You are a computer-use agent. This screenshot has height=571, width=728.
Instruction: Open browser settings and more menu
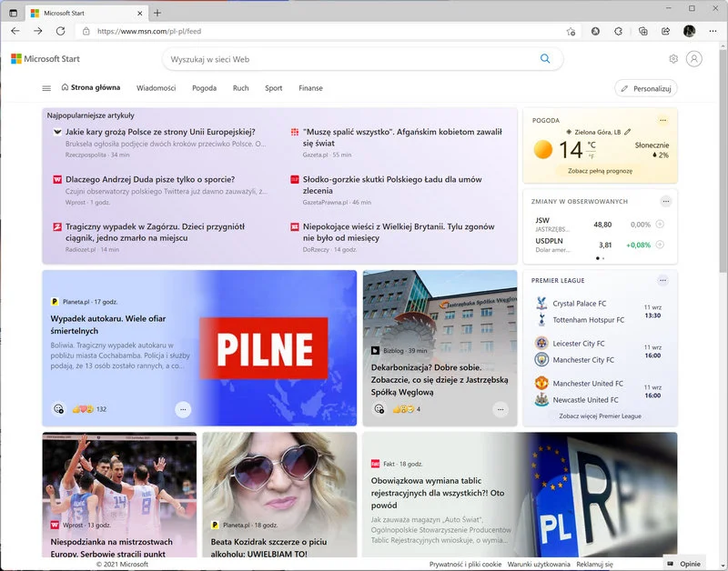pos(711,30)
